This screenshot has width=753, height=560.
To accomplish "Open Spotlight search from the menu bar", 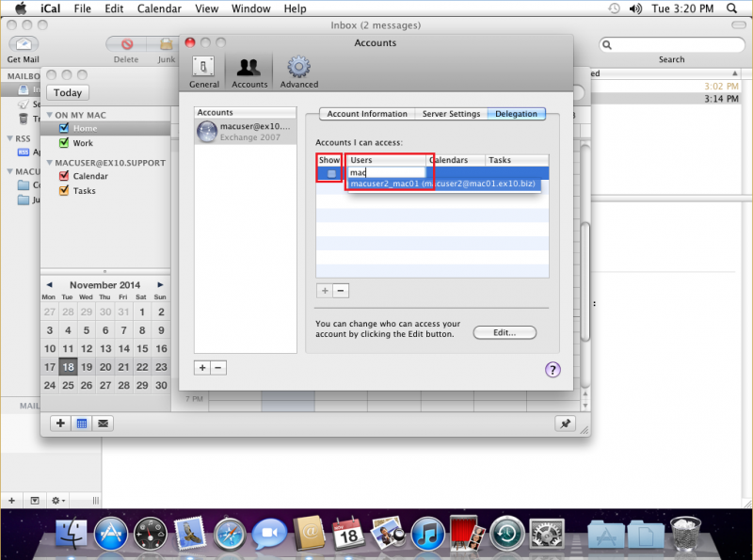I will [x=731, y=8].
